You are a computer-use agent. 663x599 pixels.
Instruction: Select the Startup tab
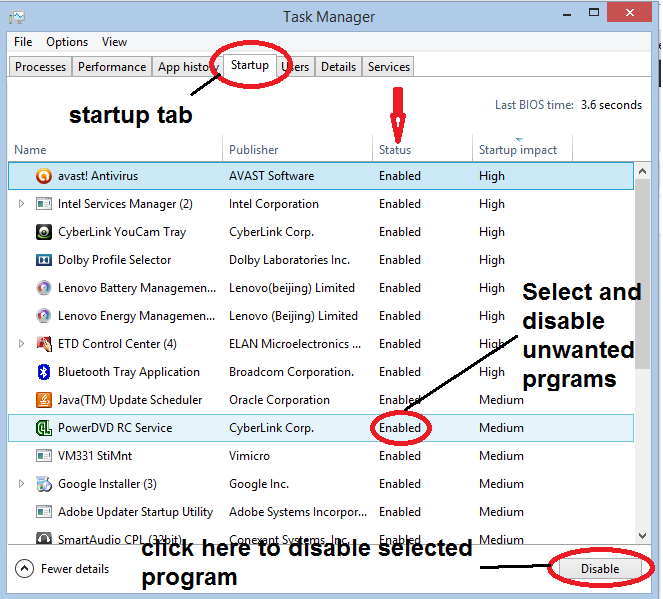[249, 65]
